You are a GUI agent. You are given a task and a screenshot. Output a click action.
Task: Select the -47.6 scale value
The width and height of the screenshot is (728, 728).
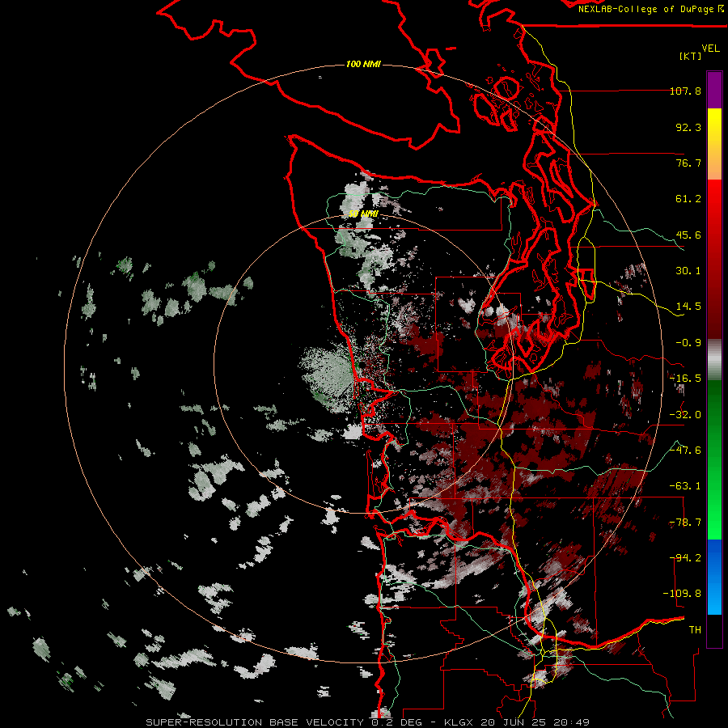[x=685, y=451]
